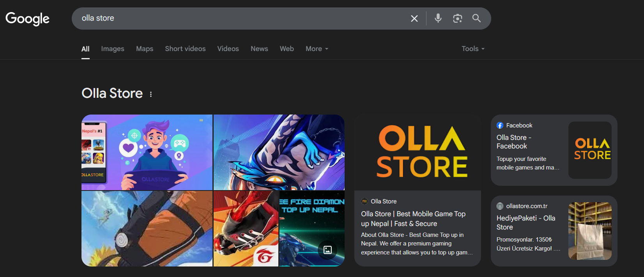644x277 pixels.
Task: Click the ollastore.com.tr source label
Action: pos(527,206)
